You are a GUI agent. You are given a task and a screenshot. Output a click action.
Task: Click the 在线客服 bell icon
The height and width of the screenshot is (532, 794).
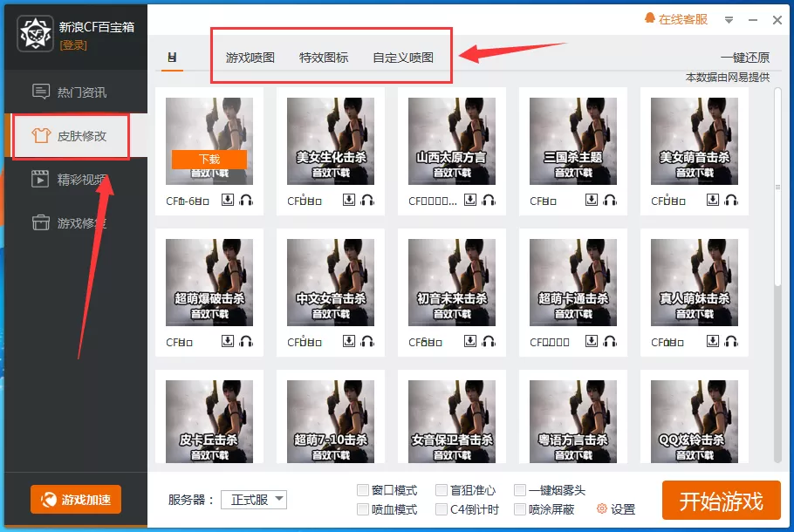650,18
